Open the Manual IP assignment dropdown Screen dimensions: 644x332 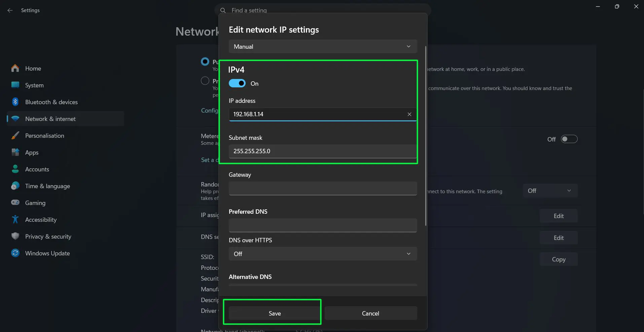[322, 46]
